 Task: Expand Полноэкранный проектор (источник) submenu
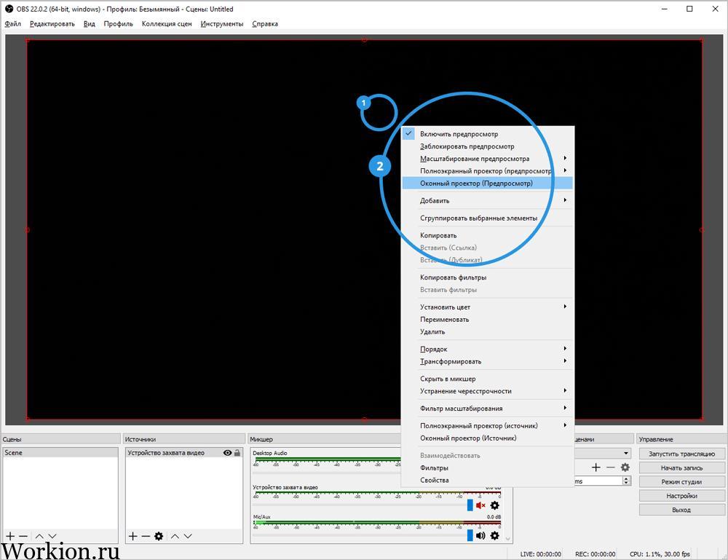488,425
